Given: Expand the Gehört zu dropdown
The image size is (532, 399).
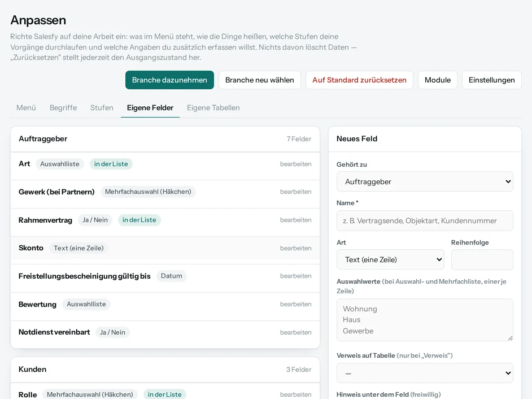Looking at the screenshot, I should [425, 181].
